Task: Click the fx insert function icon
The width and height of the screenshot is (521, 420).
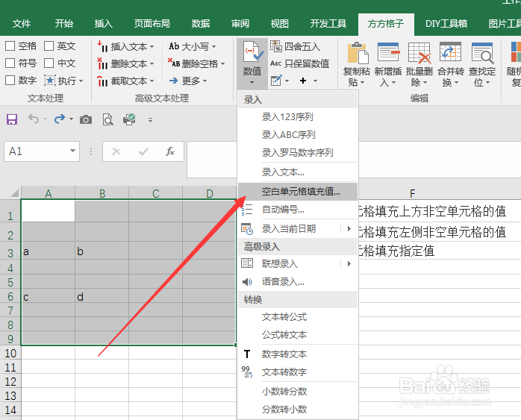Action: [x=169, y=151]
